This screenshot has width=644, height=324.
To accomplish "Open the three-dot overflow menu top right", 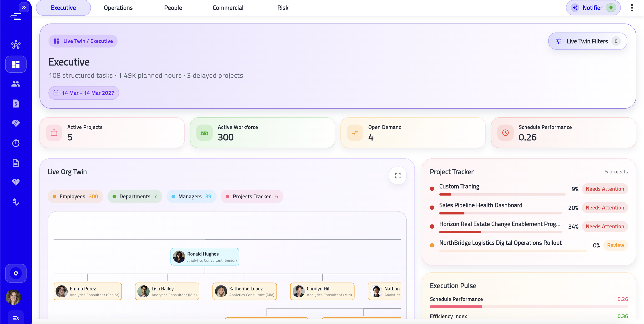I will click(632, 8).
